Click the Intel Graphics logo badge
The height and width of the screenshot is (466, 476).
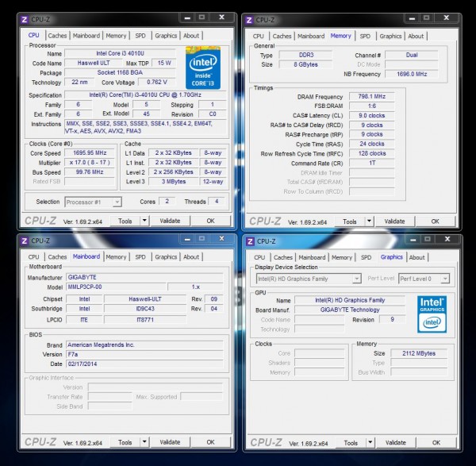click(432, 314)
